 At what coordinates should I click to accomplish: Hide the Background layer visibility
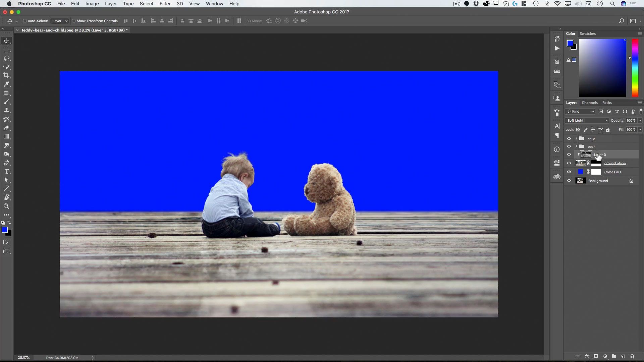point(569,181)
